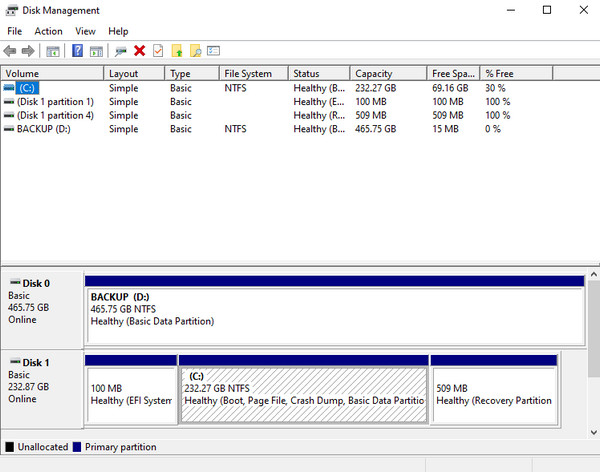The width and height of the screenshot is (600, 472).
Task: Click the 30 % free cell
Action: click(495, 88)
